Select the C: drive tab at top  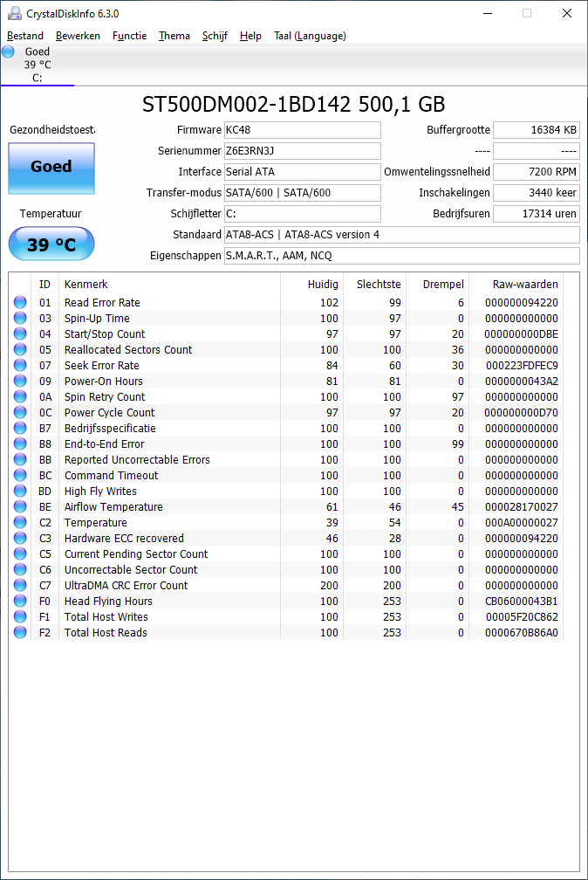[37, 65]
